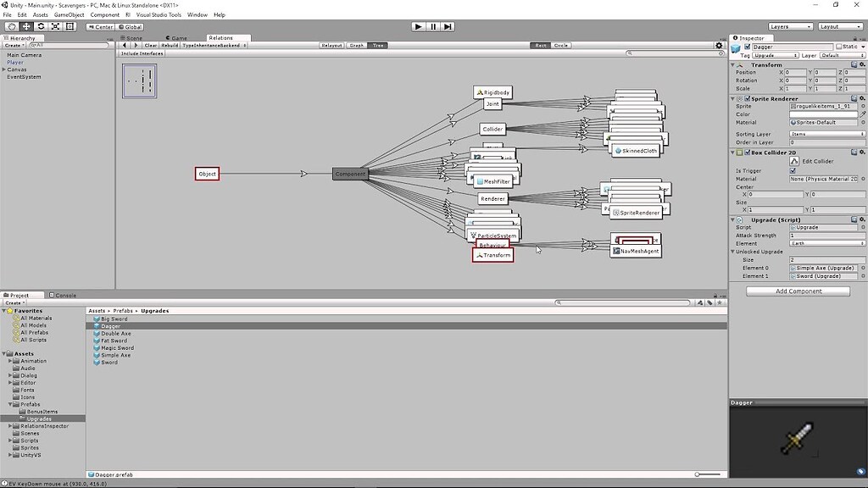Open the Sprite Renderer component settings gear

point(861,98)
